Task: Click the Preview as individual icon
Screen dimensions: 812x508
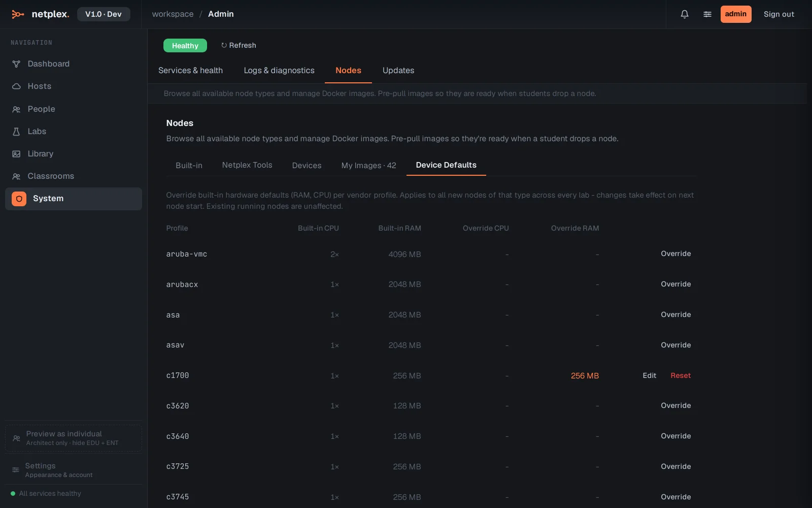Action: (x=16, y=438)
